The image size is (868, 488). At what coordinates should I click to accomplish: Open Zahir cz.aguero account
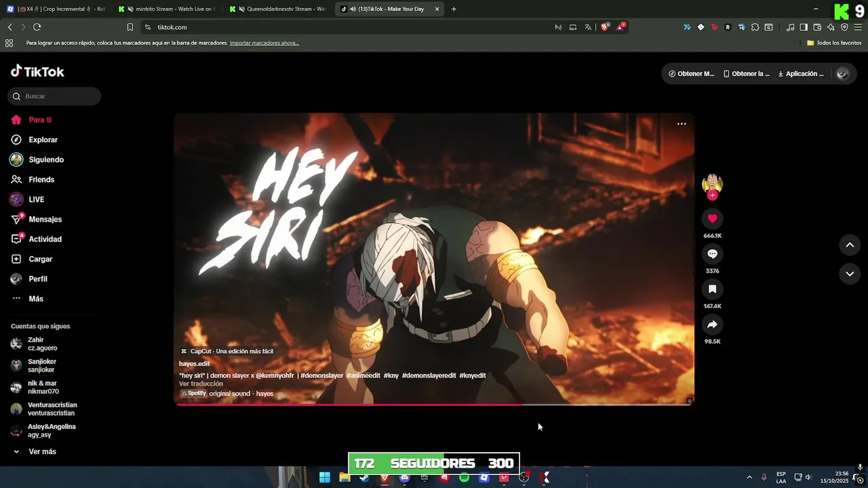[x=34, y=344]
